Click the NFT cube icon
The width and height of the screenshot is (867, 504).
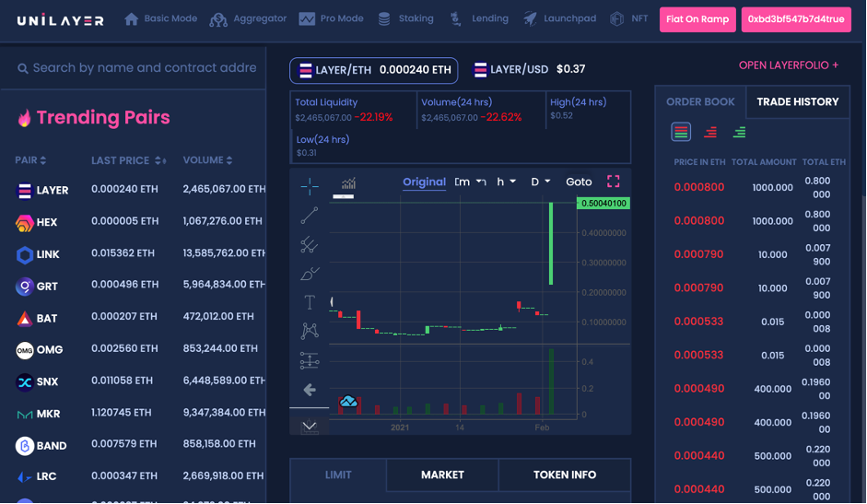tap(616, 19)
